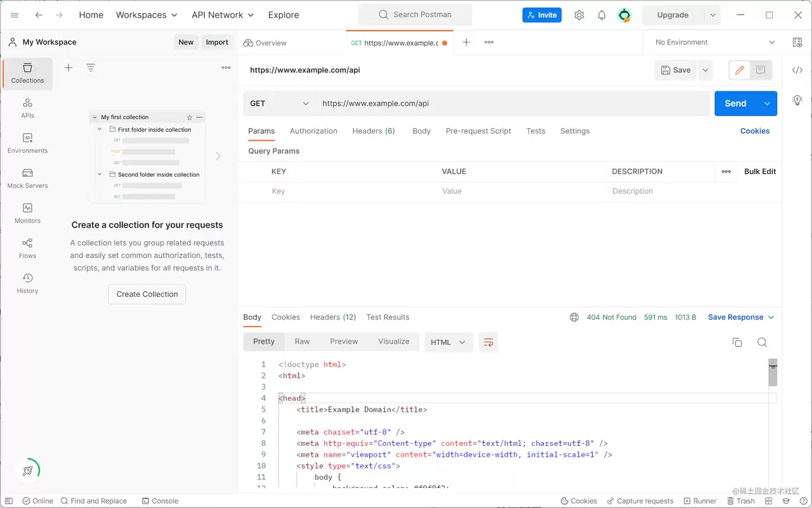This screenshot has height=508, width=812.
Task: Open the No Environment dropdown
Action: (x=715, y=42)
